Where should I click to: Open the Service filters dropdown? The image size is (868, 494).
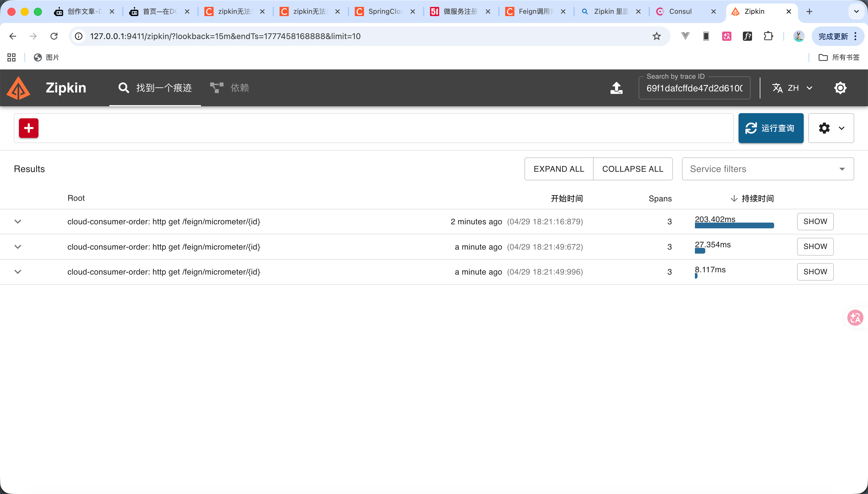pos(767,169)
